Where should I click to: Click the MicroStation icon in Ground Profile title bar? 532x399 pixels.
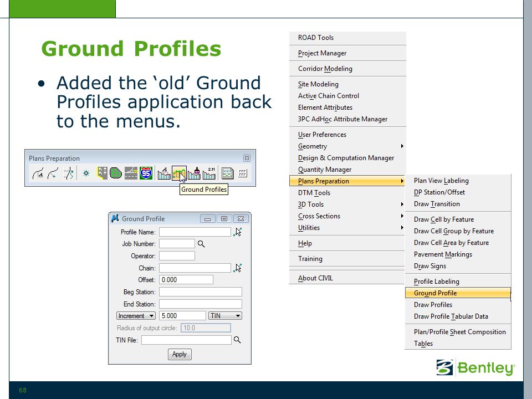(115, 218)
